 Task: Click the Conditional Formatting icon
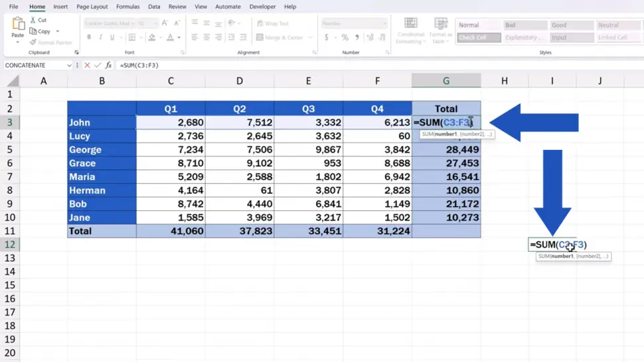point(411,23)
